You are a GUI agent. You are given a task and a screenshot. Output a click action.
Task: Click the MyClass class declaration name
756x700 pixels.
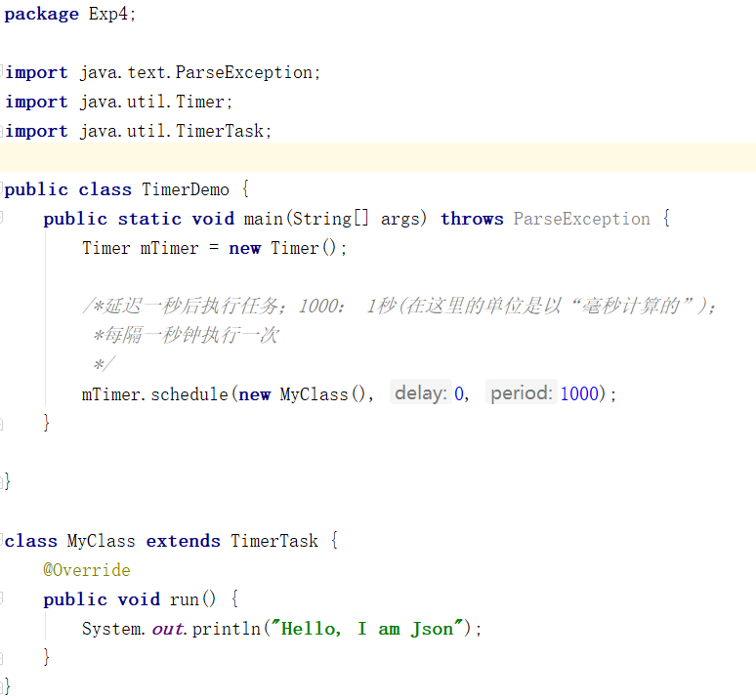[102, 541]
